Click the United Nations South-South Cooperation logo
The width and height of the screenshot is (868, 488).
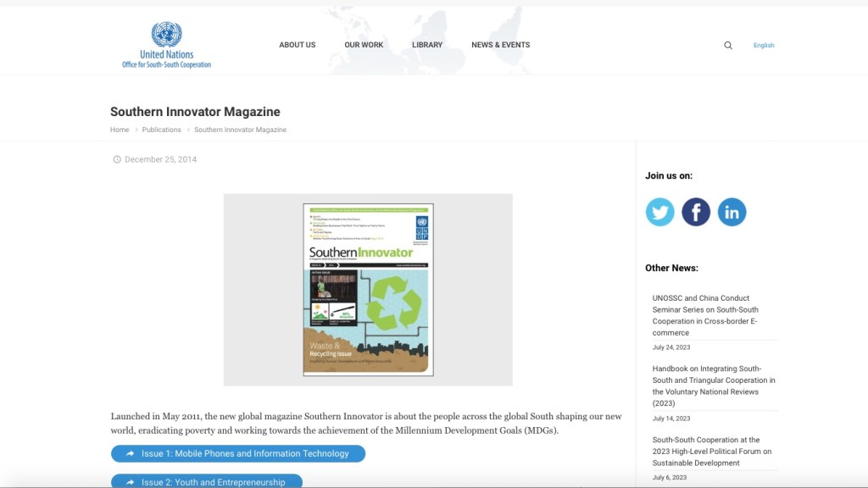pos(166,46)
